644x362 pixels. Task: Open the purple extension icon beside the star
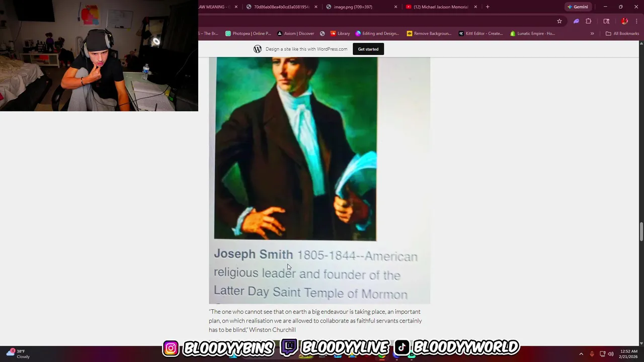point(576,21)
